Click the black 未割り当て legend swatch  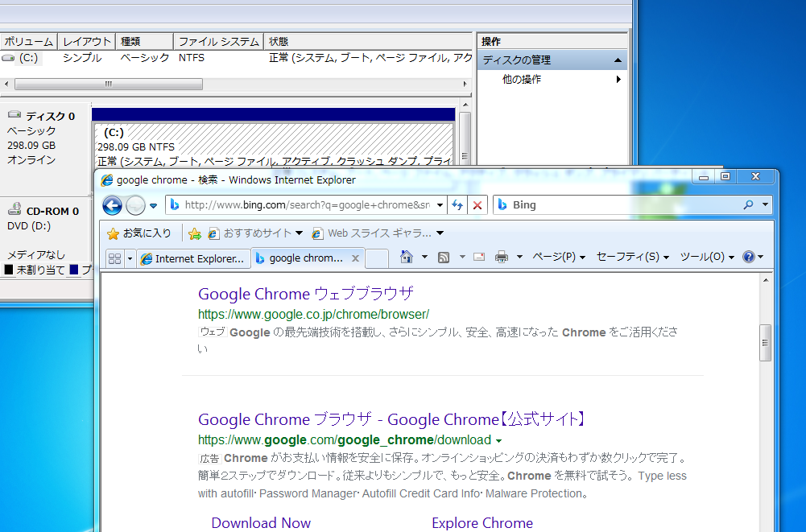pos(9,270)
